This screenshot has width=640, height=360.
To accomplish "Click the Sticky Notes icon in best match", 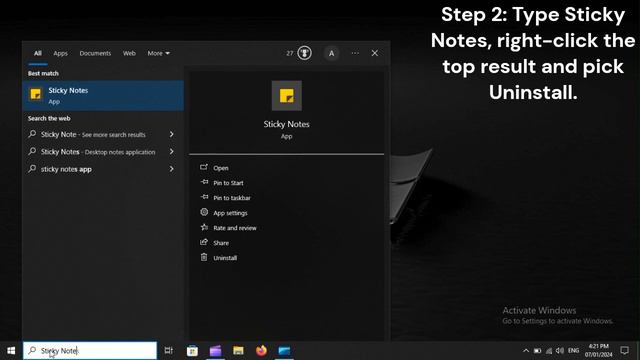I will [x=36, y=94].
